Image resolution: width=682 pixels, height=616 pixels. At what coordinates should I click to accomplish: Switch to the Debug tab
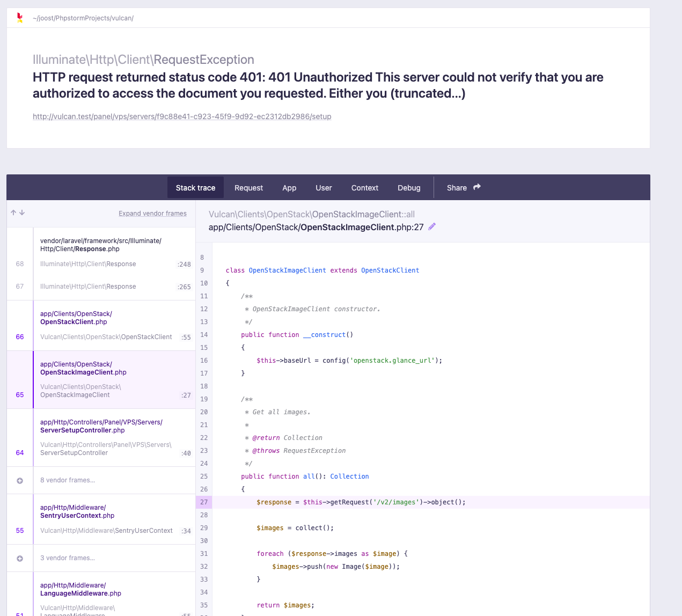point(409,188)
